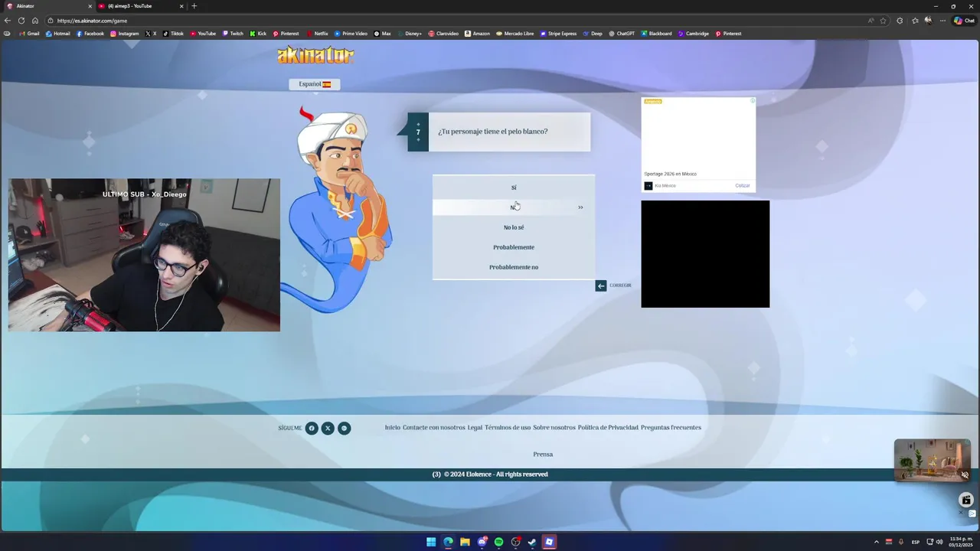980x551 pixels.
Task: Unmute the floating video thumbnail
Action: tap(965, 475)
